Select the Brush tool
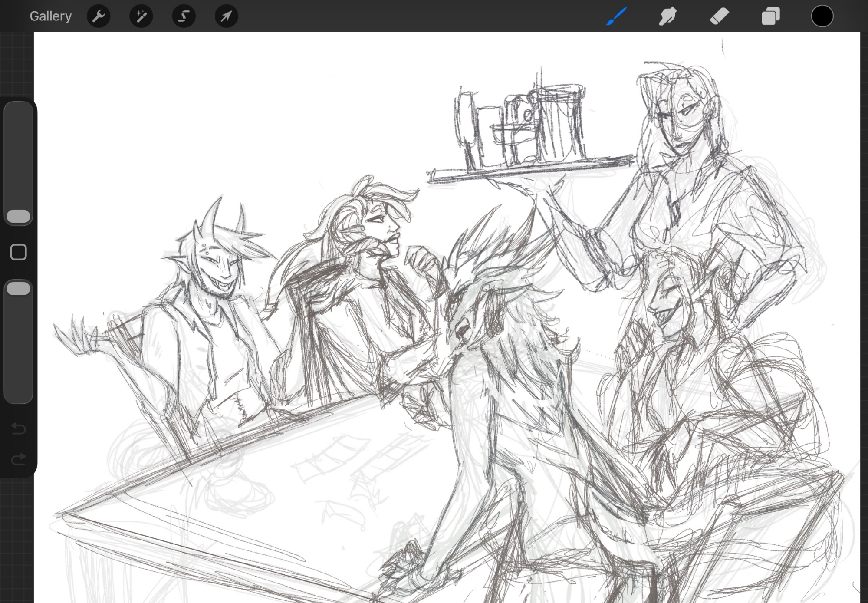 [616, 16]
